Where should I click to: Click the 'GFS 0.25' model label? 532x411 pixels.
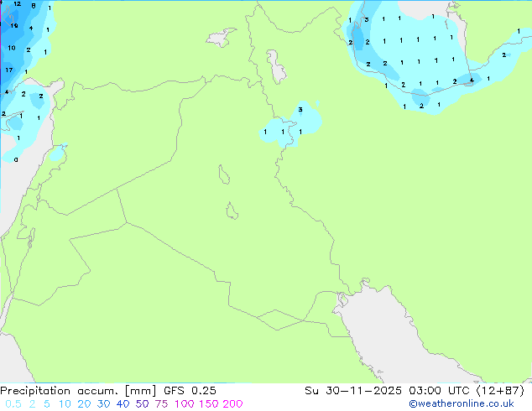[x=190, y=391]
